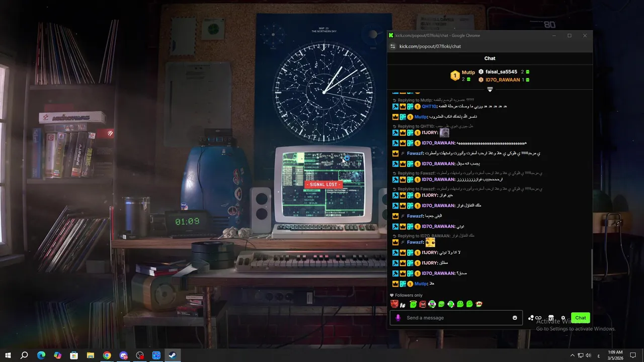Show hidden system tray icons

pyautogui.click(x=572, y=355)
